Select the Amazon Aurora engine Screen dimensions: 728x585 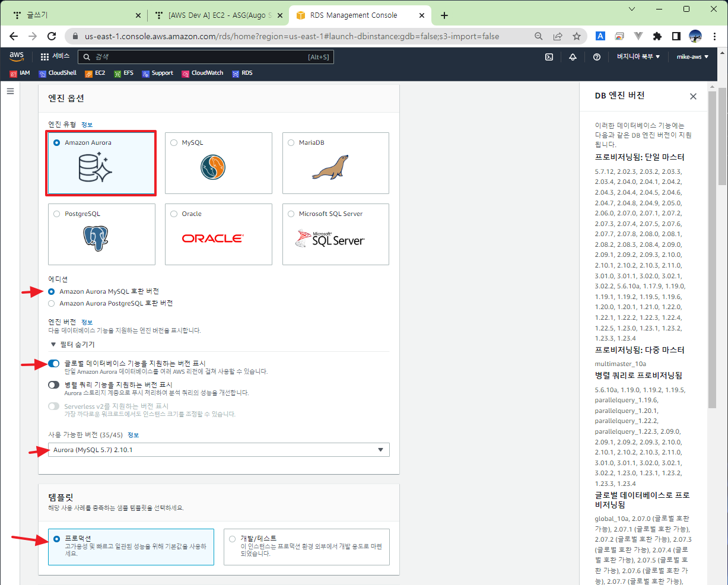pyautogui.click(x=101, y=163)
